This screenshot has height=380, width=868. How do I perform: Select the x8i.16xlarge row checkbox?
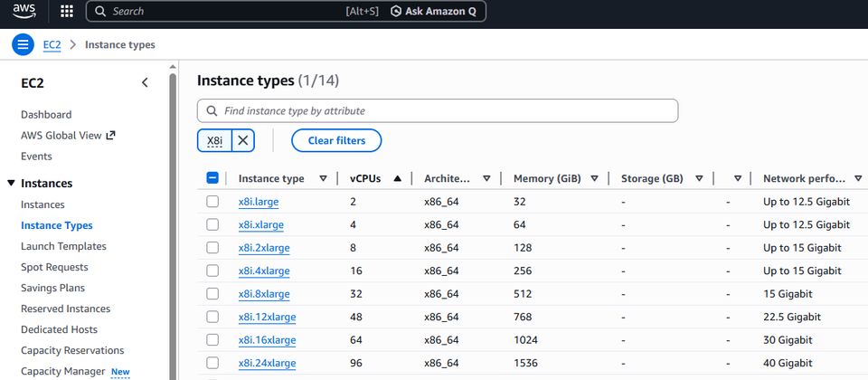click(x=212, y=339)
